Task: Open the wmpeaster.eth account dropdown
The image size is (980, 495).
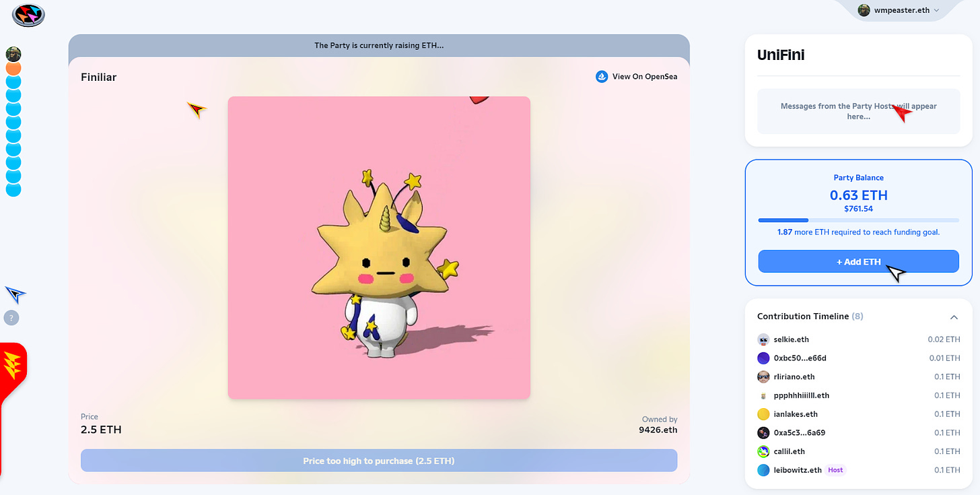Action: 899,10
